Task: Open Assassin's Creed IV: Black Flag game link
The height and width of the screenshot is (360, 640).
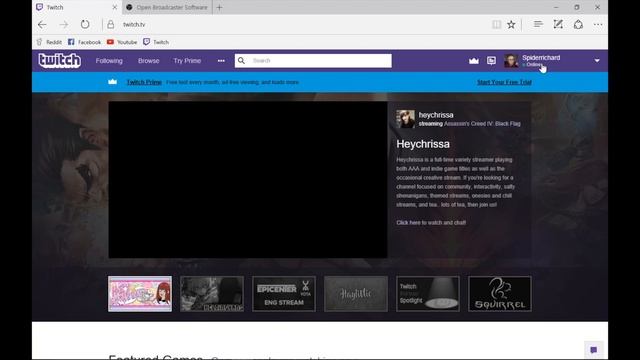Action: coord(482,124)
